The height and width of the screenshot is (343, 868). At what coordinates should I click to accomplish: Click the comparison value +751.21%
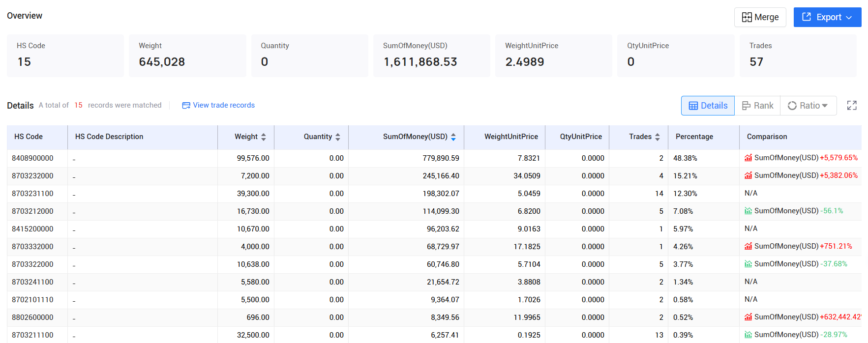836,246
